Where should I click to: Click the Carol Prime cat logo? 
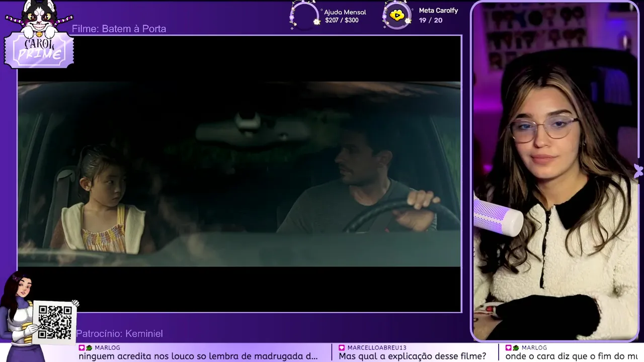[39, 34]
